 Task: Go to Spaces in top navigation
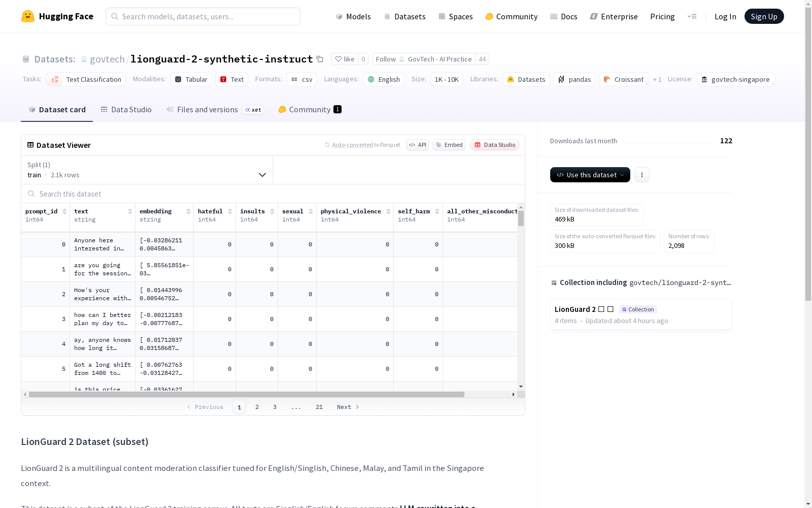point(456,16)
